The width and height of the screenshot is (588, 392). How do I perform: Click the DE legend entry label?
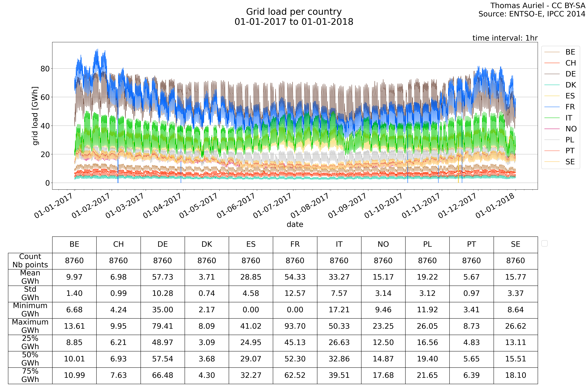pyautogui.click(x=570, y=74)
